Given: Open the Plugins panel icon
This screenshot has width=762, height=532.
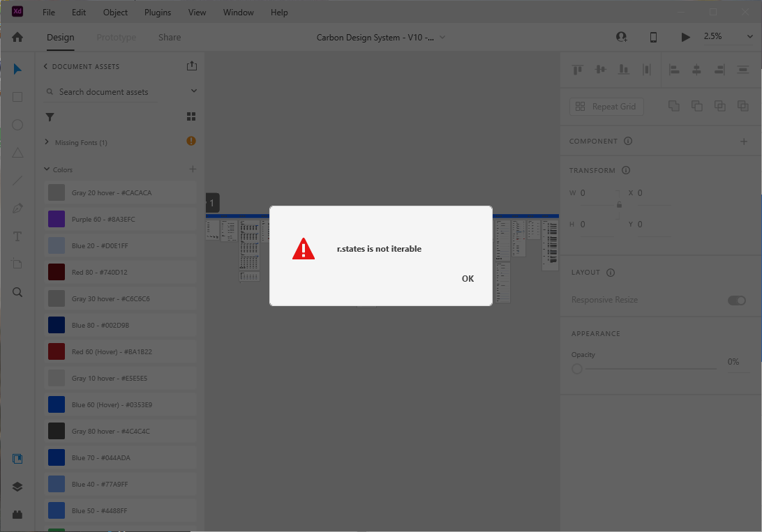Looking at the screenshot, I should [17, 515].
